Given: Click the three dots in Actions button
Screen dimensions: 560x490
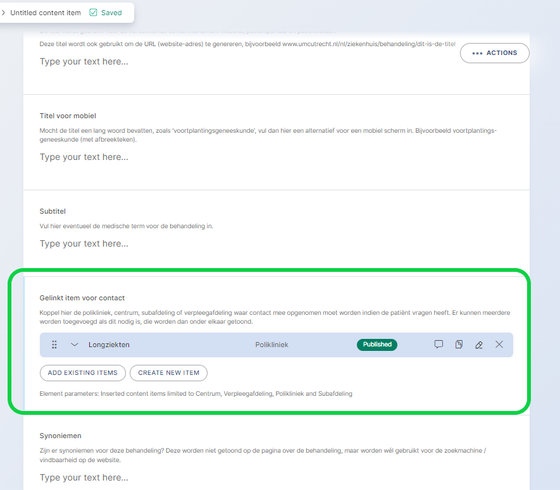Looking at the screenshot, I should click(477, 54).
